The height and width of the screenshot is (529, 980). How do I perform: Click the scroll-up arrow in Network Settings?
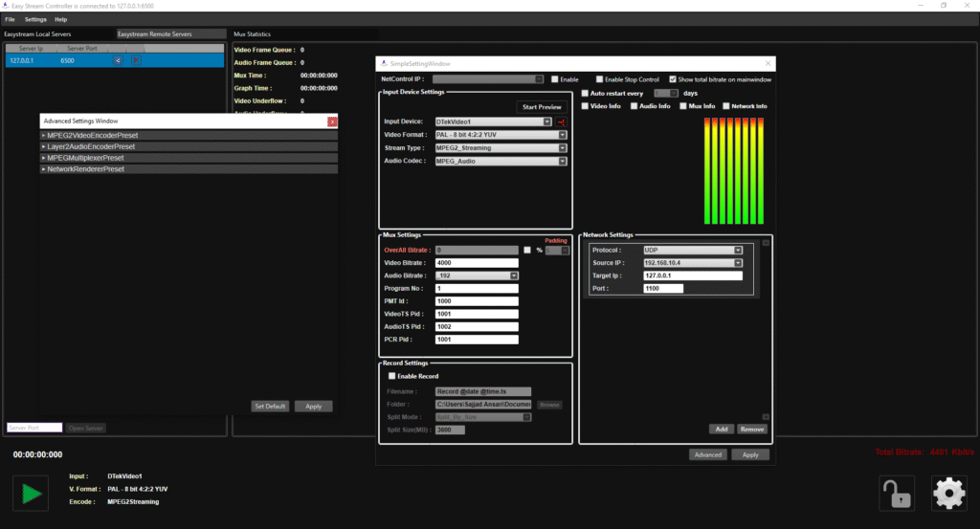point(765,243)
